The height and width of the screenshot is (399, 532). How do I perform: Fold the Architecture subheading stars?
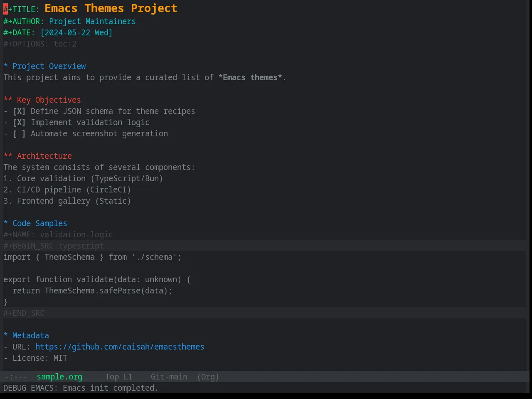pyautogui.click(x=8, y=156)
